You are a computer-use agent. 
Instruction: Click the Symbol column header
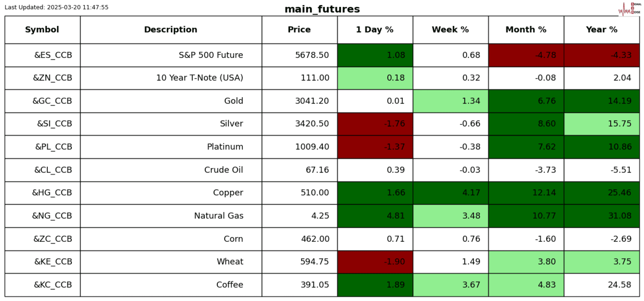pos(42,30)
